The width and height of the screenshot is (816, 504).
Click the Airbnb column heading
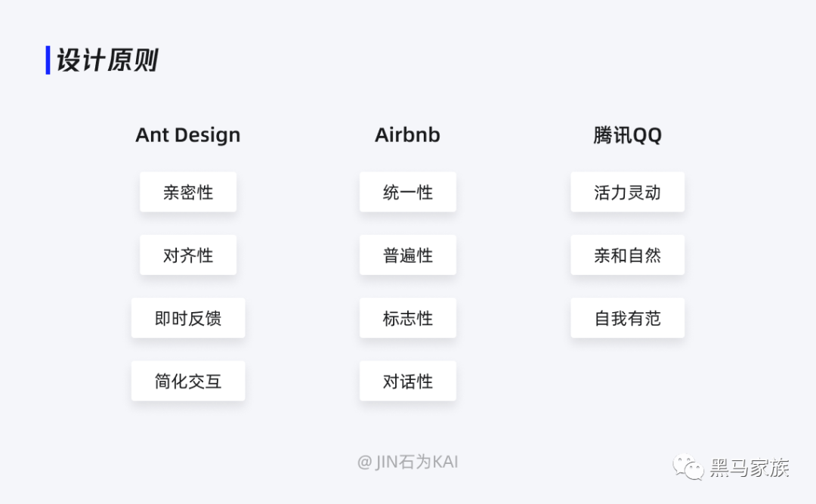(x=407, y=135)
